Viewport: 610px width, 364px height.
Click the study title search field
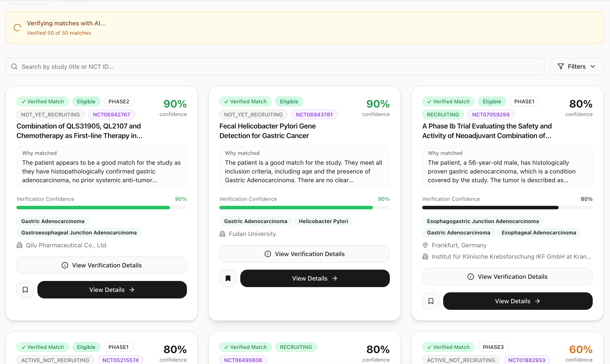click(147, 66)
